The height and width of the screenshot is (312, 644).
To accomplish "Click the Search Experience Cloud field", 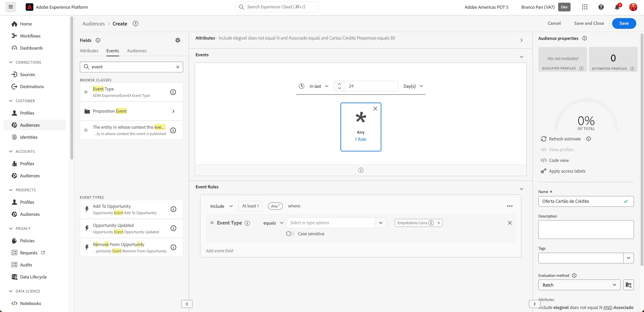I will click(x=277, y=7).
